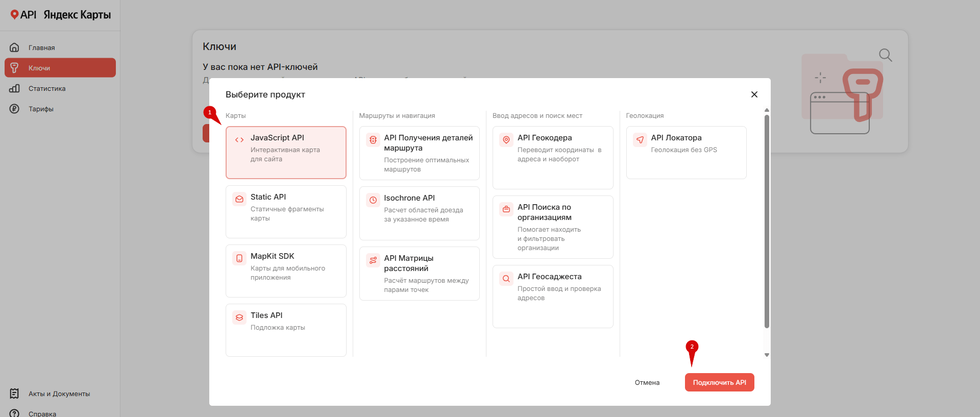Click the Главная home icon in sidebar

14,47
